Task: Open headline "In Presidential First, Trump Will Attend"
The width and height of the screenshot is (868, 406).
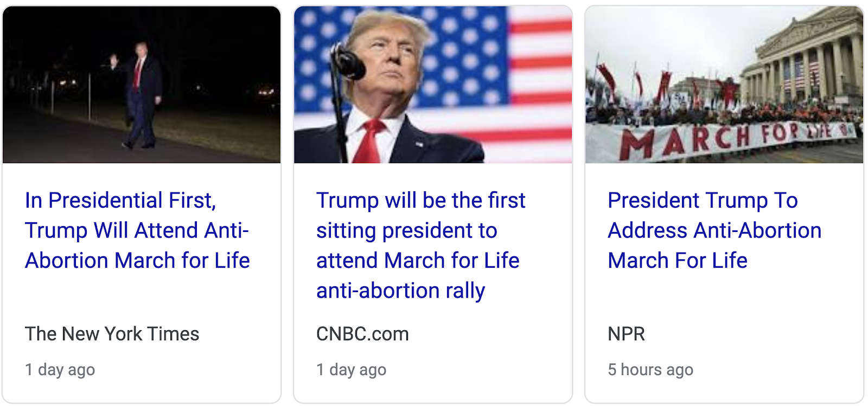Action: [137, 230]
